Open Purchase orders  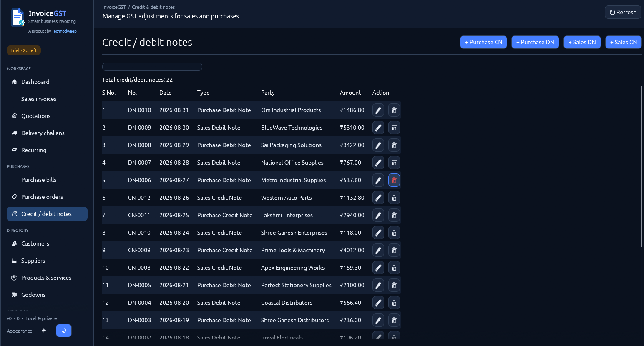pyautogui.click(x=47, y=197)
